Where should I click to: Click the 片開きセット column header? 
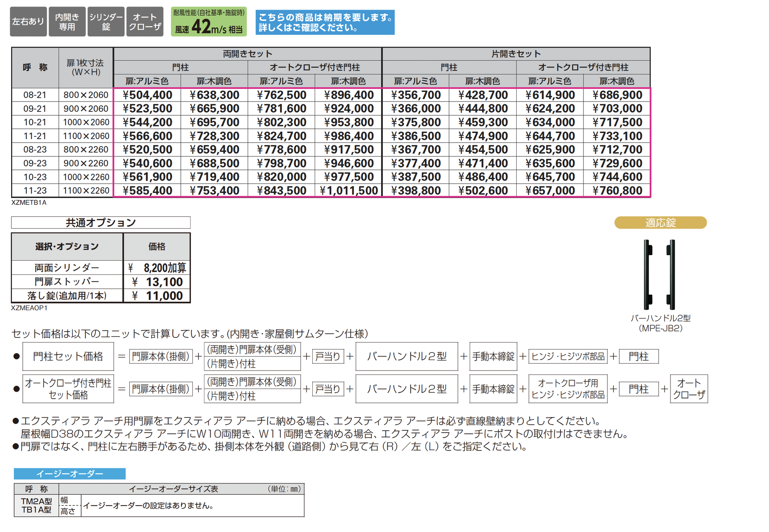coord(516,54)
